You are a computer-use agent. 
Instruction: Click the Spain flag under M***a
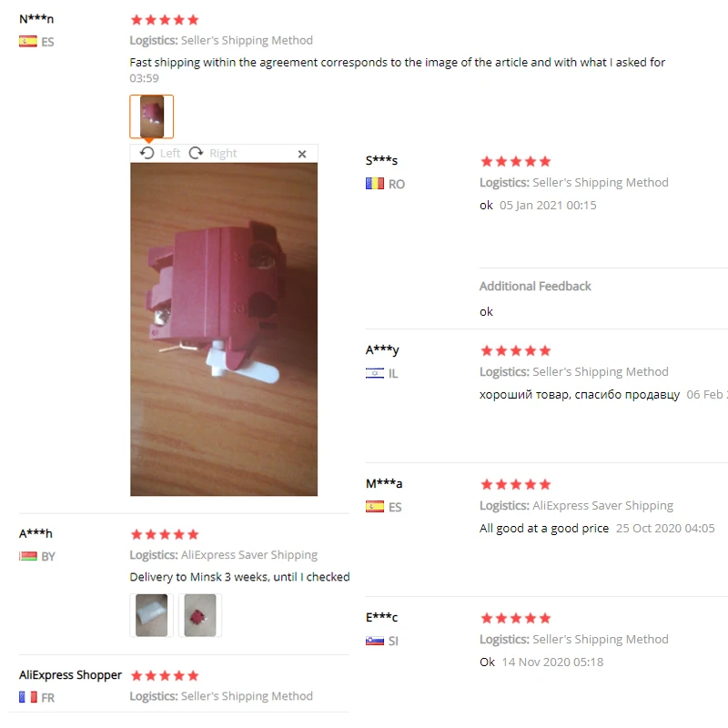pyautogui.click(x=375, y=507)
